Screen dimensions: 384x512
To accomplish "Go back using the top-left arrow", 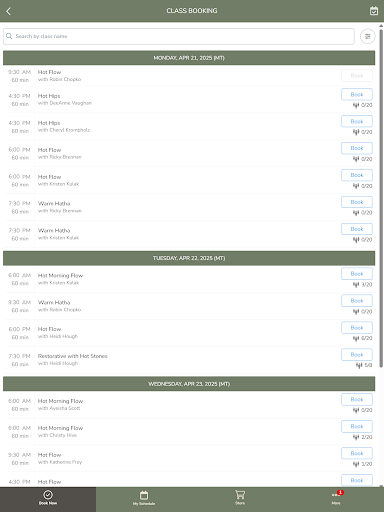I will point(9,11).
